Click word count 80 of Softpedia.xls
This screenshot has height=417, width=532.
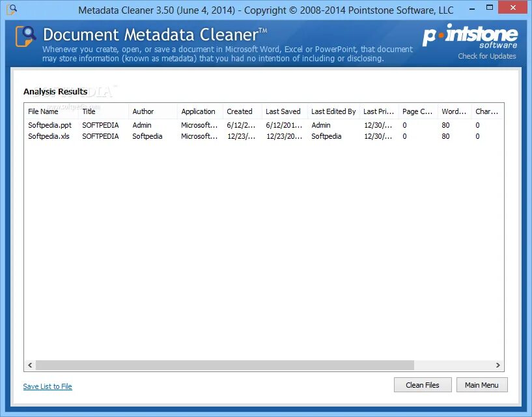(x=445, y=136)
